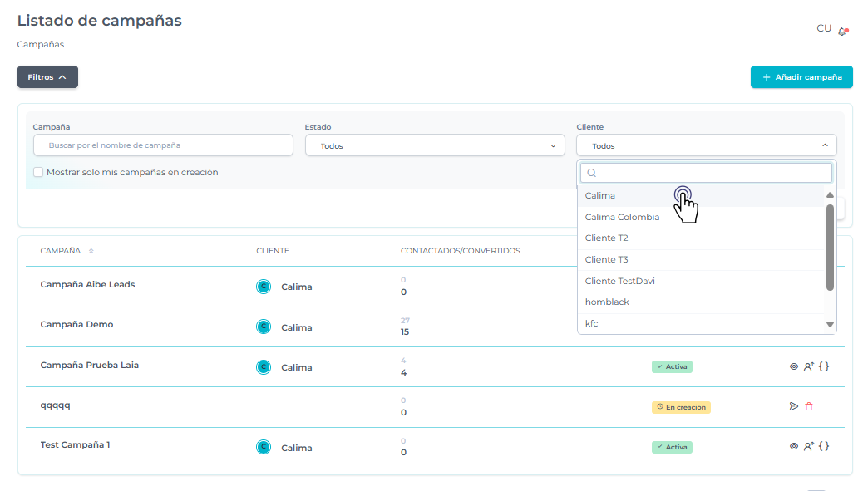Viewport: 868px width, 491px height.
Task: Click add-user icon for Test Campaña 1
Action: pos(808,446)
